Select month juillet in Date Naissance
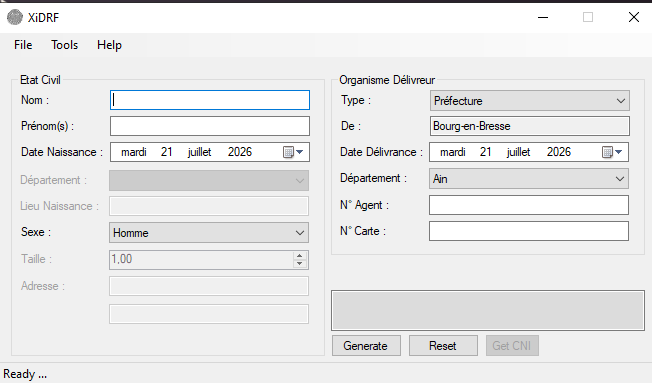 click(200, 152)
